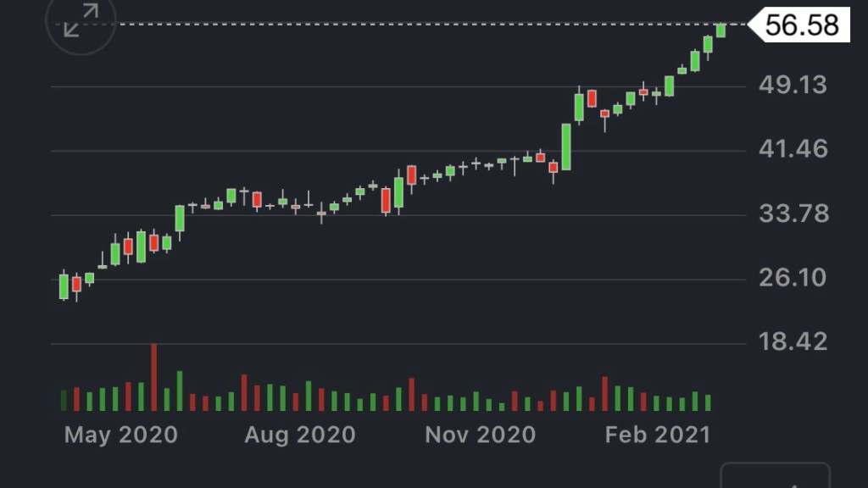The height and width of the screenshot is (488, 868).
Task: Select the last green volume bar on the right
Action: point(708,402)
